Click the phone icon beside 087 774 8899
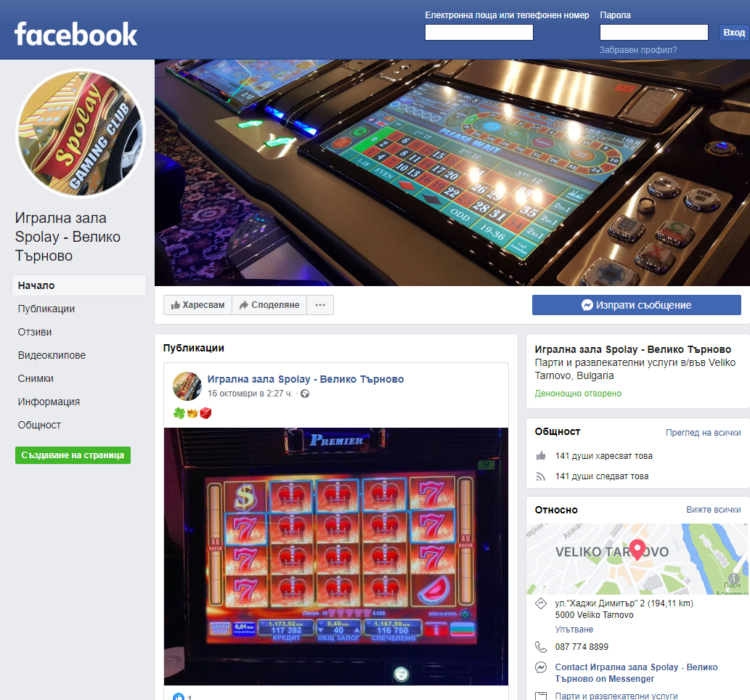The height and width of the screenshot is (700, 750). click(540, 647)
